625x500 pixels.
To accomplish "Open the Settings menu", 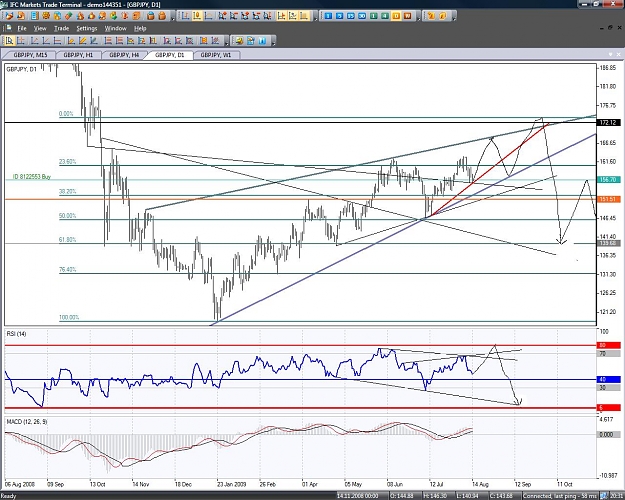I will tap(87, 28).
